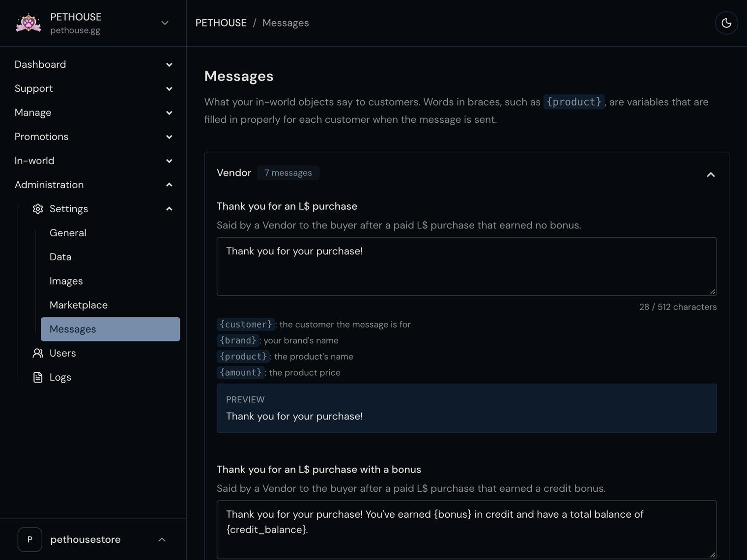Click into the purchase with bonus textarea
Image resolution: width=747 pixels, height=560 pixels.
click(x=467, y=530)
